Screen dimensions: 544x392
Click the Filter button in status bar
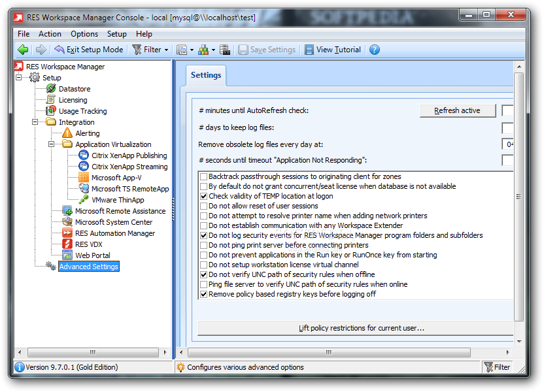point(497,367)
